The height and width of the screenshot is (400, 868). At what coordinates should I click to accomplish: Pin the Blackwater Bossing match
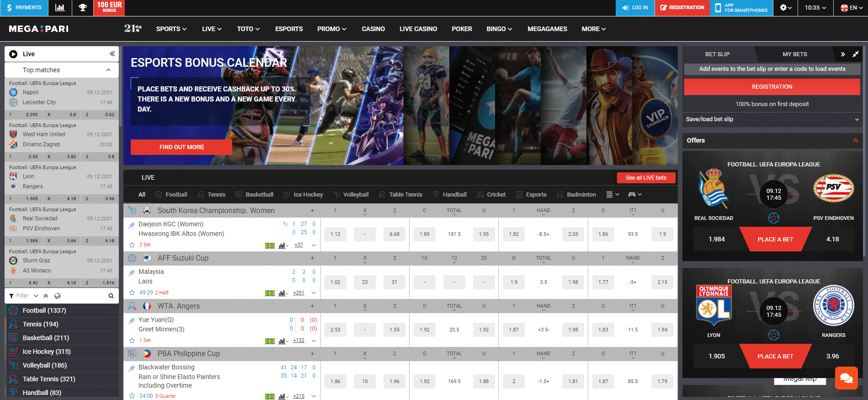(132, 368)
